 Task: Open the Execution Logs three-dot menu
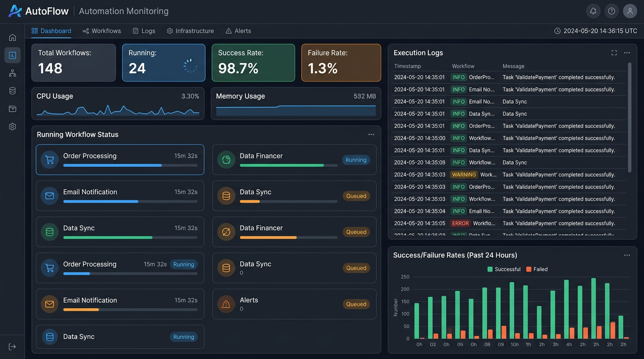pos(627,53)
